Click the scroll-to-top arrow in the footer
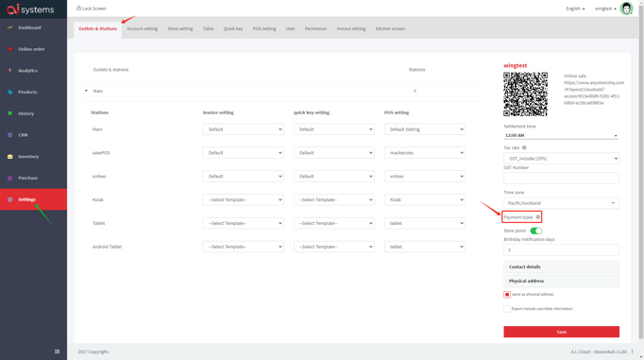 point(632,351)
